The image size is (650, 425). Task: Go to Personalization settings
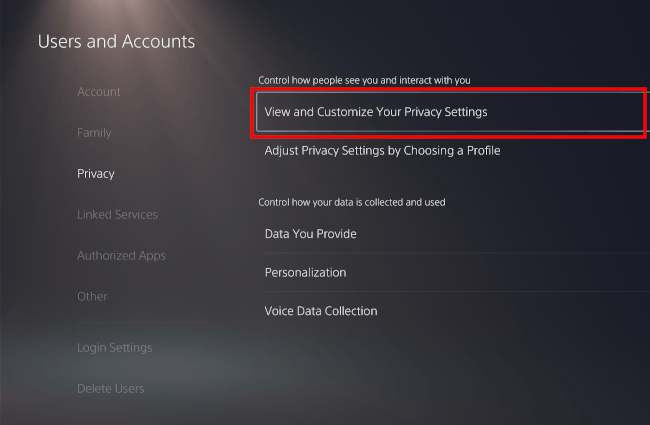pyautogui.click(x=305, y=273)
